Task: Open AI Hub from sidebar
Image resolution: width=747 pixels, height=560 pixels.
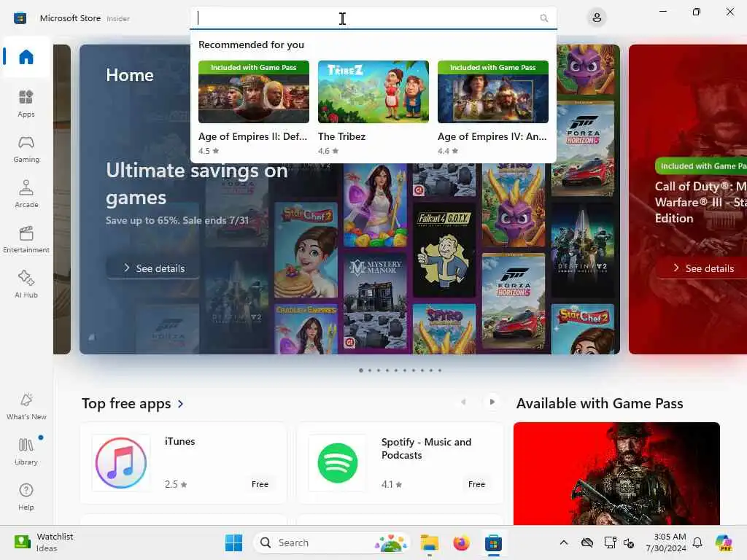Action: (x=26, y=284)
